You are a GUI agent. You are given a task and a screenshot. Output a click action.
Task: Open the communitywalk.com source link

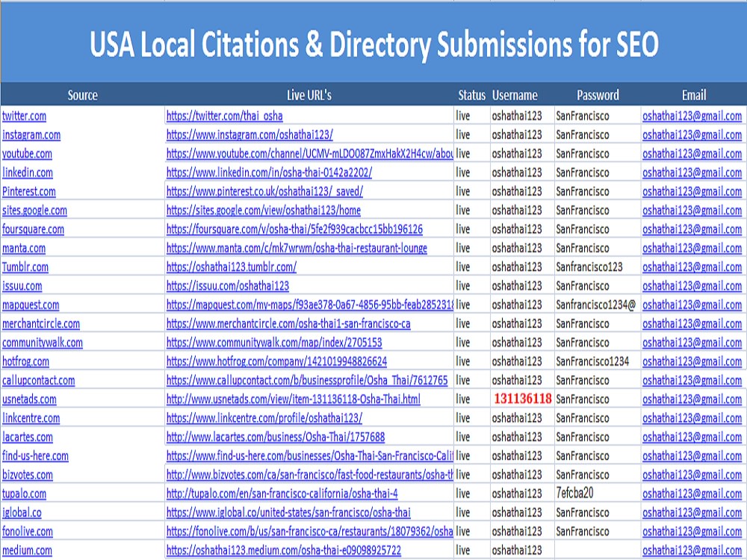[x=43, y=343]
